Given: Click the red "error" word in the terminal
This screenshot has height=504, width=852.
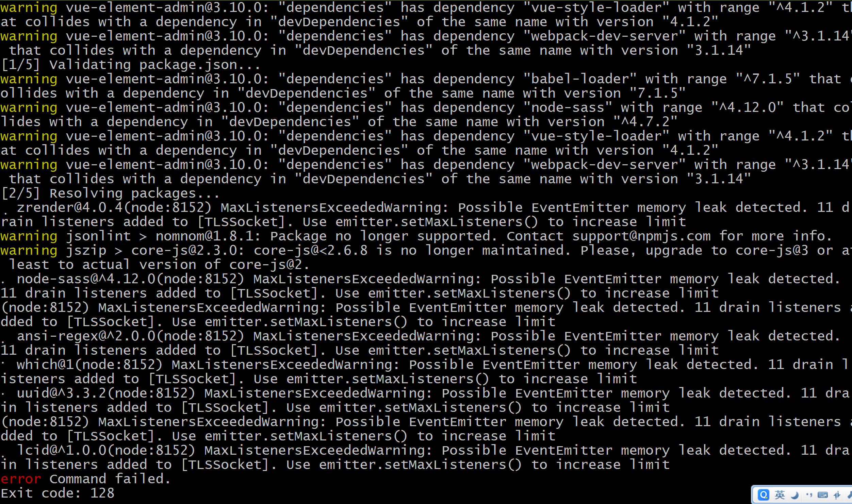Looking at the screenshot, I should tap(21, 479).
